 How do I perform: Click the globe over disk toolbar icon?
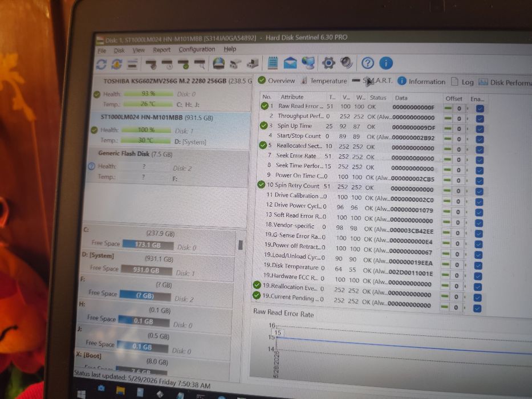219,63
